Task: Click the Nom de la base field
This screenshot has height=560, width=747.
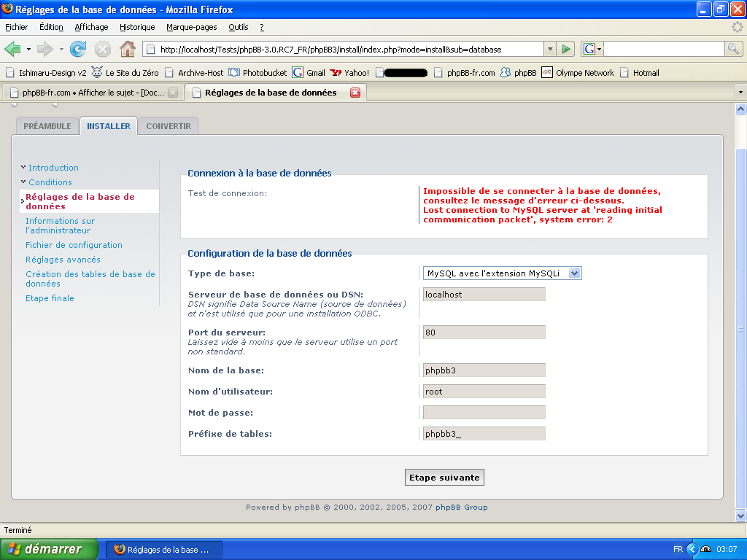Action: (484, 370)
